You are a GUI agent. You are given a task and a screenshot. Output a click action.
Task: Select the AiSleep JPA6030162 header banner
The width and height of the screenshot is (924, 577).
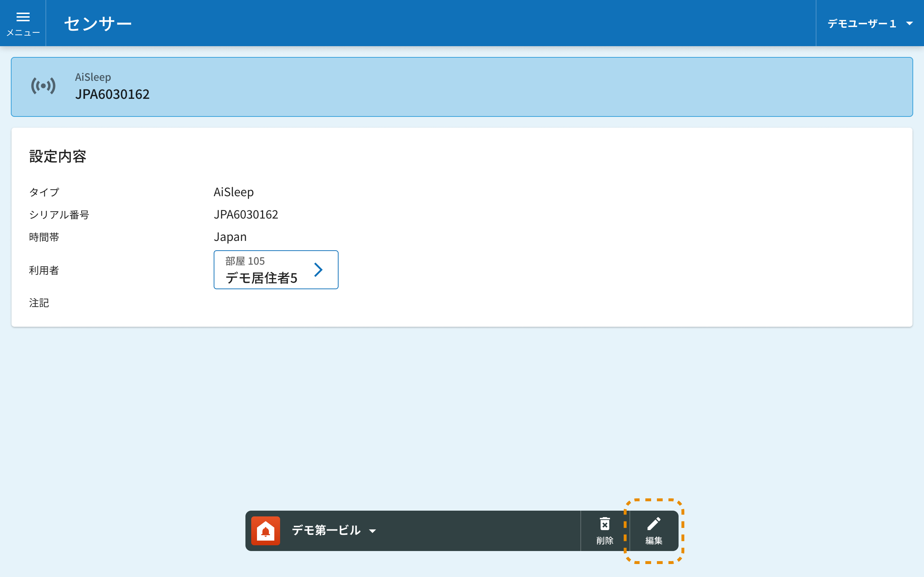coord(462,87)
